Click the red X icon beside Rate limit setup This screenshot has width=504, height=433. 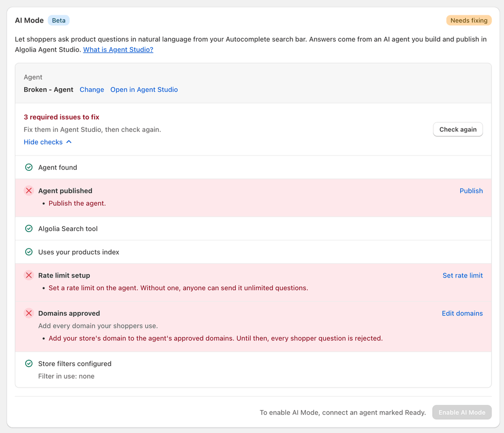28,275
